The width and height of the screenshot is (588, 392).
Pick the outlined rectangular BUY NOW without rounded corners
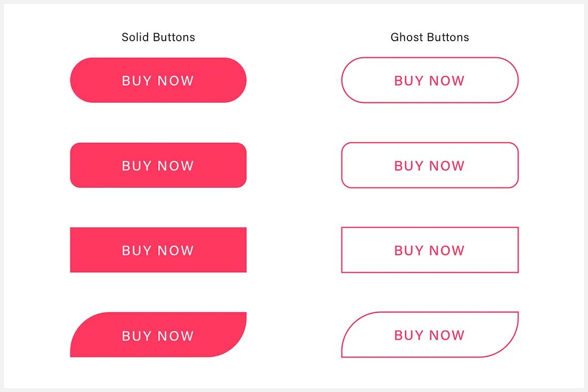430,250
